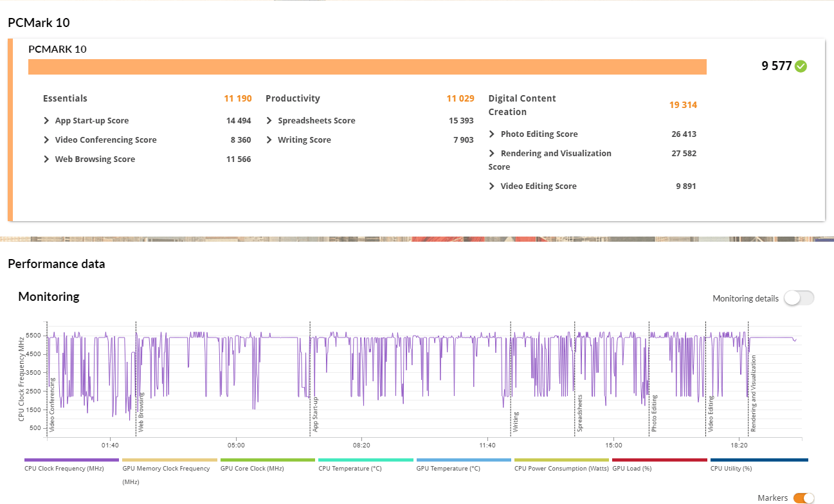Click the Spreadsheets marker label in chart
834x504 pixels.
pos(579,413)
